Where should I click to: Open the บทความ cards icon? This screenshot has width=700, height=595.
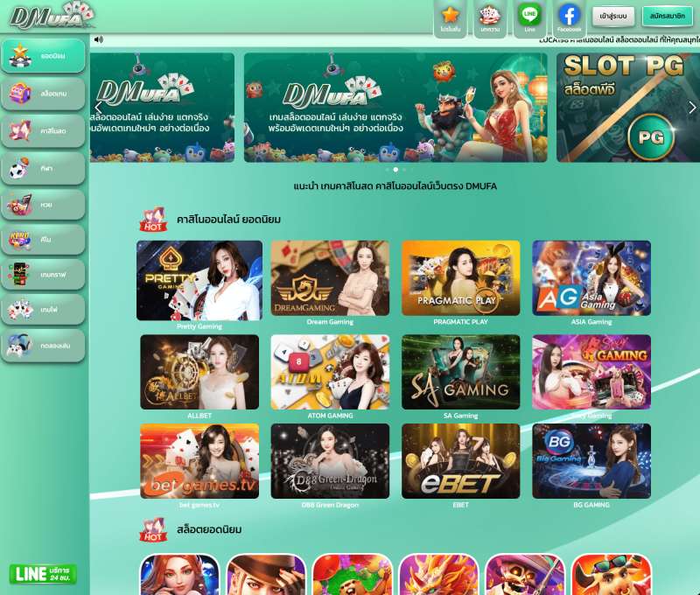(490, 18)
